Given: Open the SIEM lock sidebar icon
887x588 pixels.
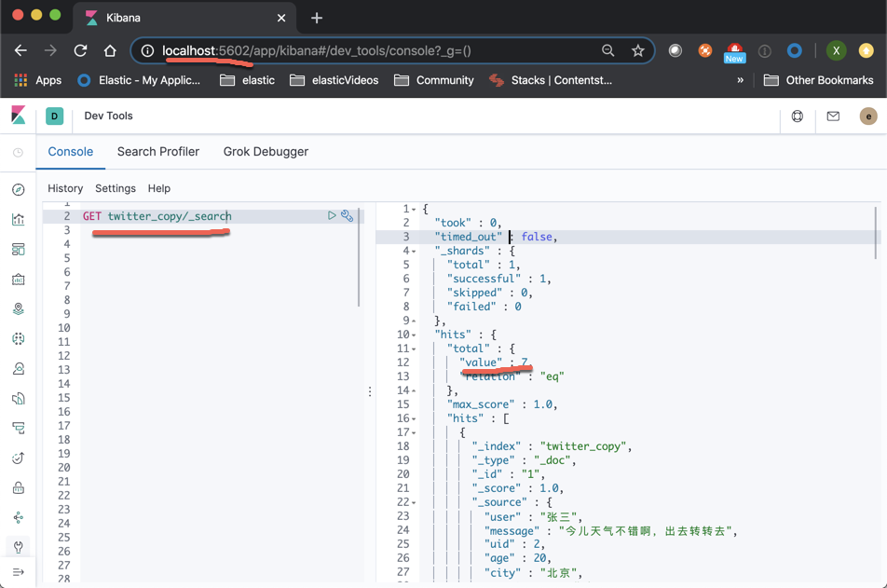Looking at the screenshot, I should point(18,487).
